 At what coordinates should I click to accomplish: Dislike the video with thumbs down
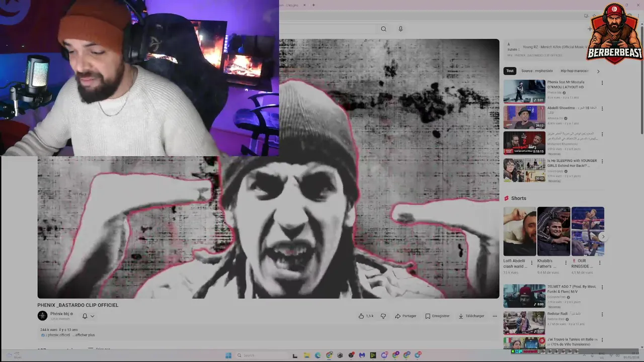383,316
